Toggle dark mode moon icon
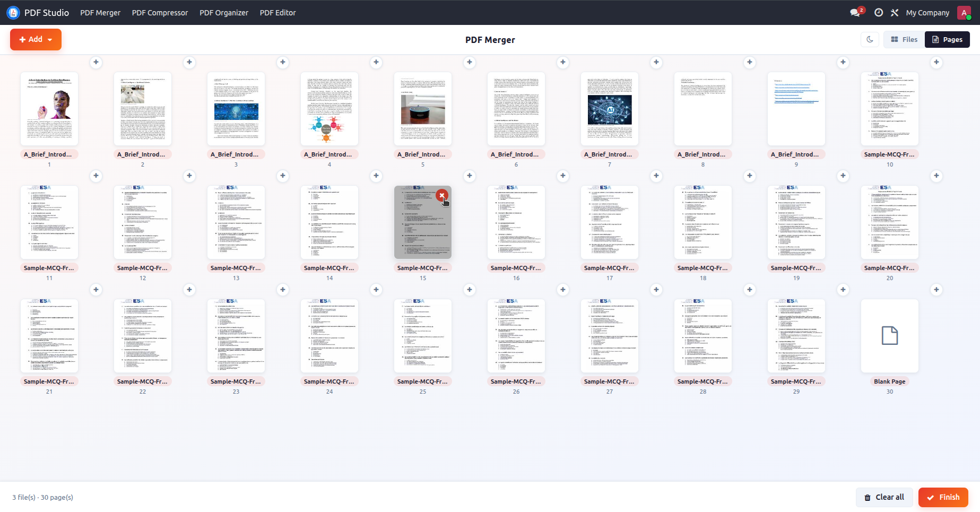980x512 pixels. tap(870, 39)
